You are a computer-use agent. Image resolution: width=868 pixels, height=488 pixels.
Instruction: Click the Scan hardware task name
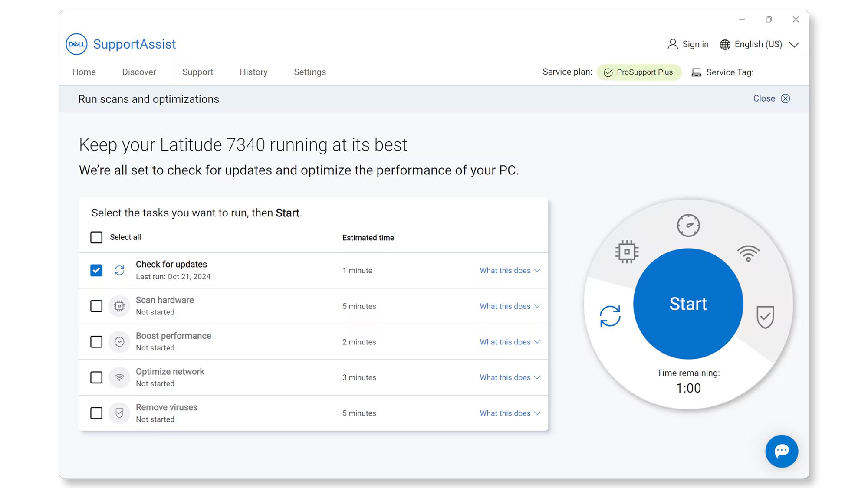[x=165, y=300]
